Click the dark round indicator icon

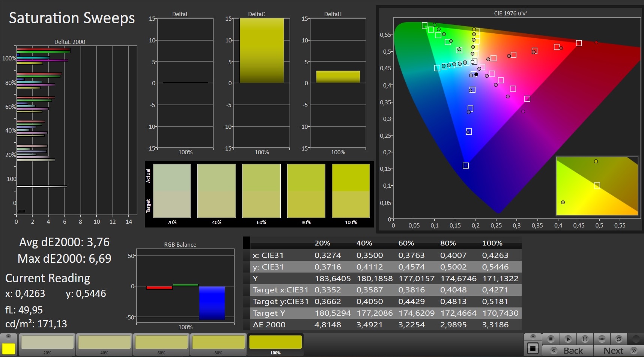click(636, 339)
